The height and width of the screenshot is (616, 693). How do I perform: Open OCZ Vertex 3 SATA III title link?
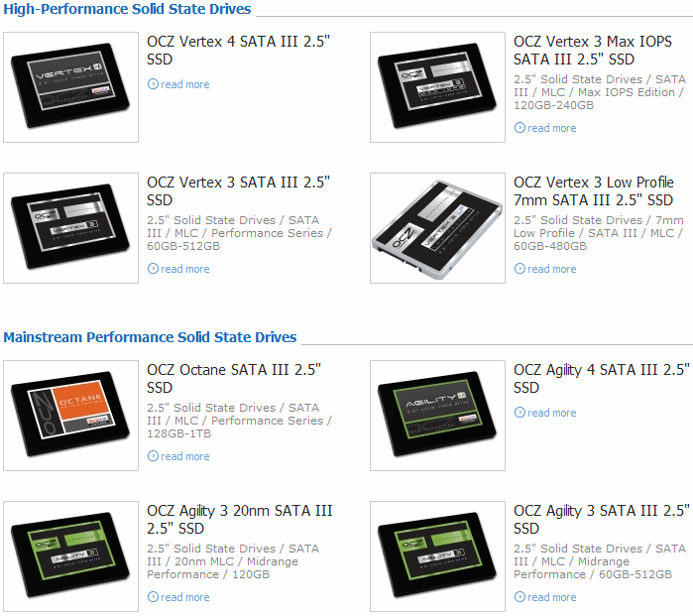tap(238, 191)
